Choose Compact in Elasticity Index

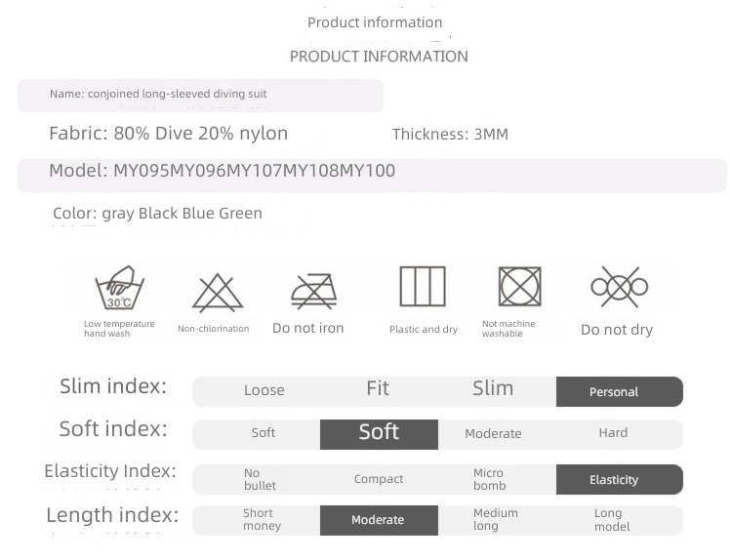(379, 479)
